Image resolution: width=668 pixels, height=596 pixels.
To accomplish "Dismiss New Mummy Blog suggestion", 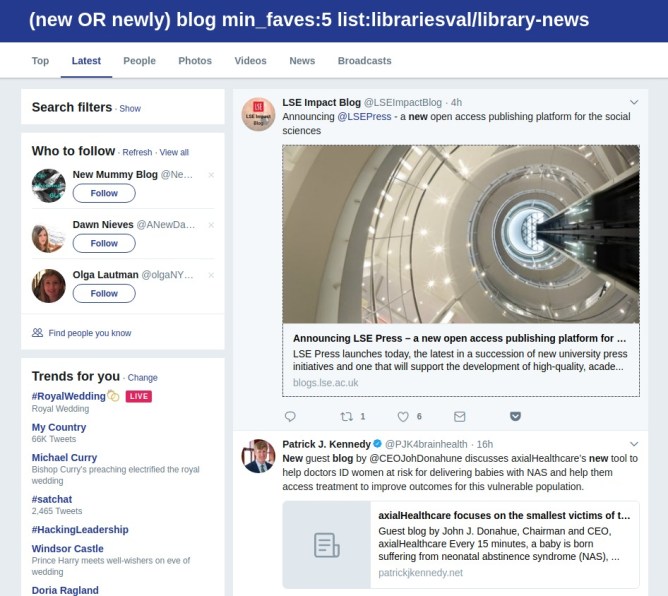I will click(x=211, y=175).
